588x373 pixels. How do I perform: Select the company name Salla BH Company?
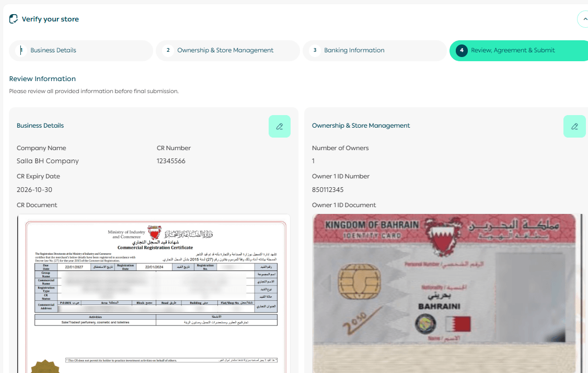[x=48, y=161]
